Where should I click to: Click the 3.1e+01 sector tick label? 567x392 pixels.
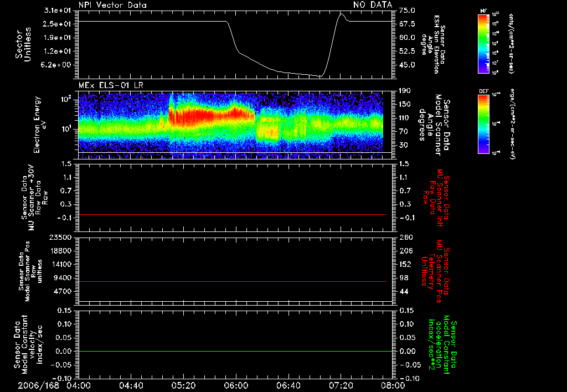coord(58,11)
